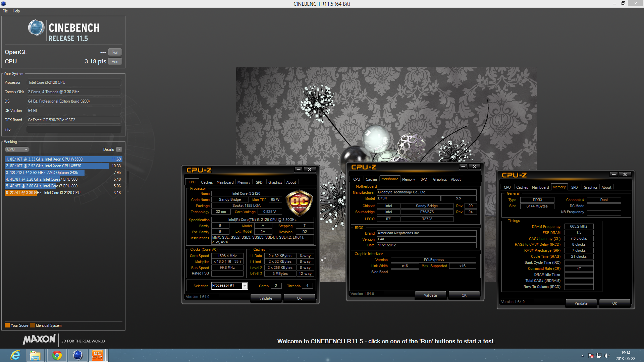The height and width of the screenshot is (362, 644).
Task: Click Validate in first CPU-Z window
Action: tap(266, 298)
